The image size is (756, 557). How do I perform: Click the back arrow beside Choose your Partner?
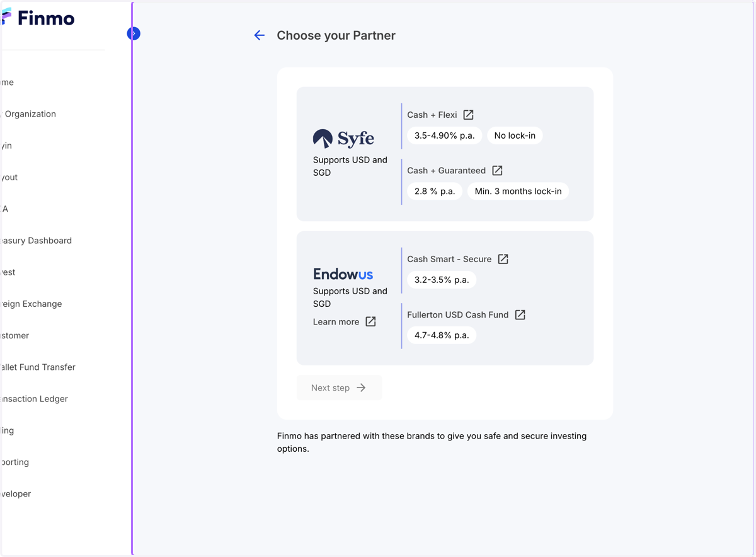(259, 35)
